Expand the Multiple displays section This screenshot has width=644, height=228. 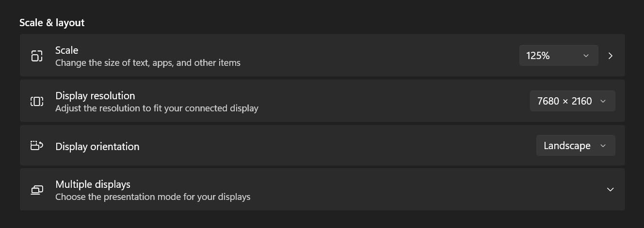[x=611, y=189]
